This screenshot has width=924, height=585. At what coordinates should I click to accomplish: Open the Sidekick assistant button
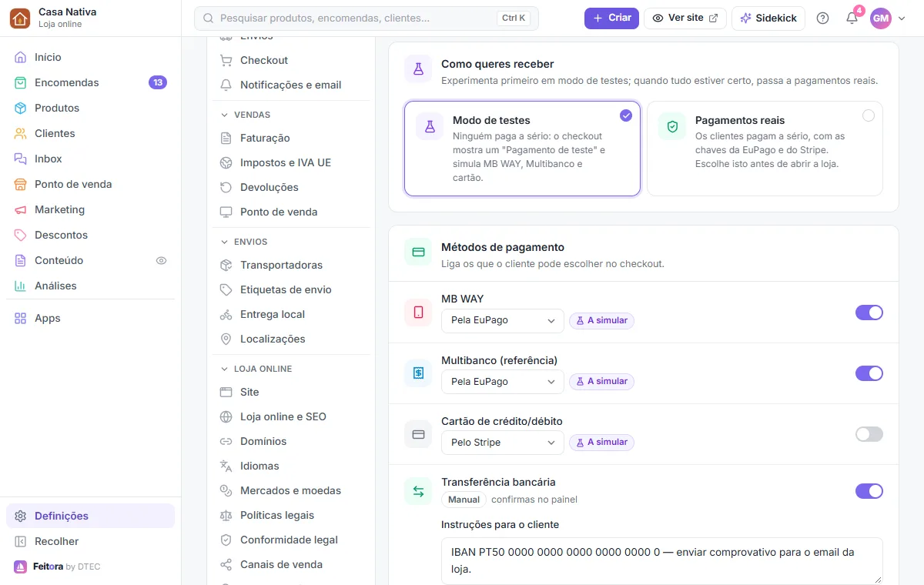(768, 18)
